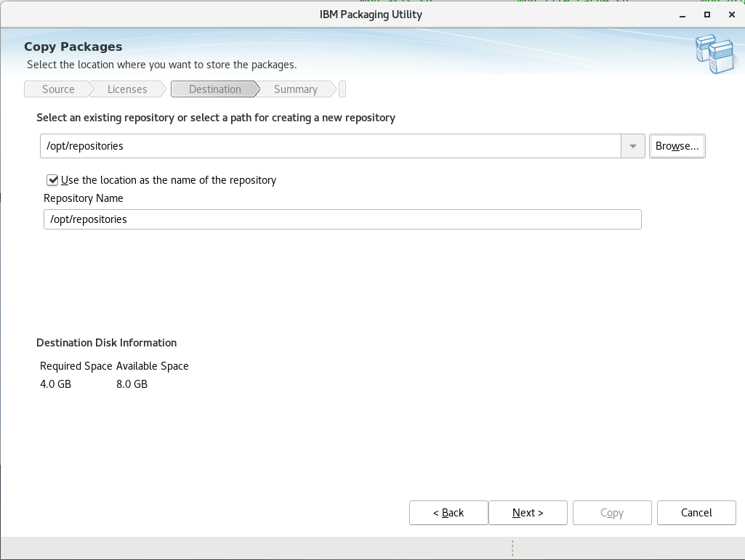The image size is (745, 560).
Task: Close the IBM Packaging Utility window
Action: point(732,15)
